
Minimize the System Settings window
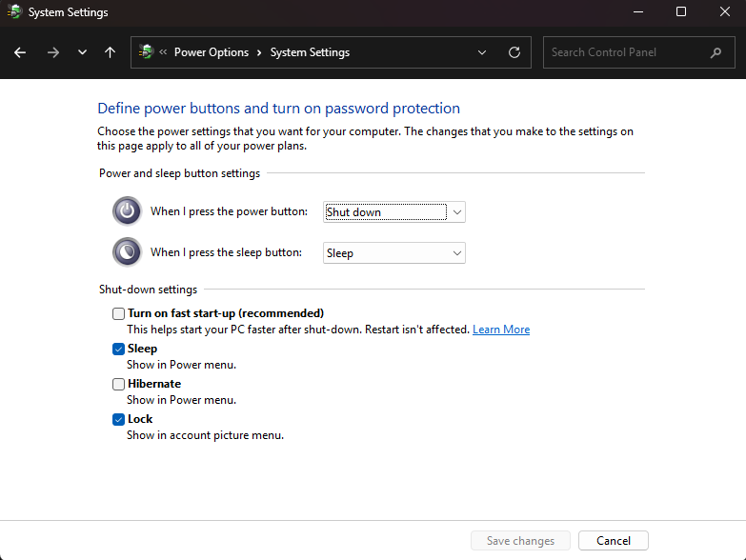pos(638,11)
